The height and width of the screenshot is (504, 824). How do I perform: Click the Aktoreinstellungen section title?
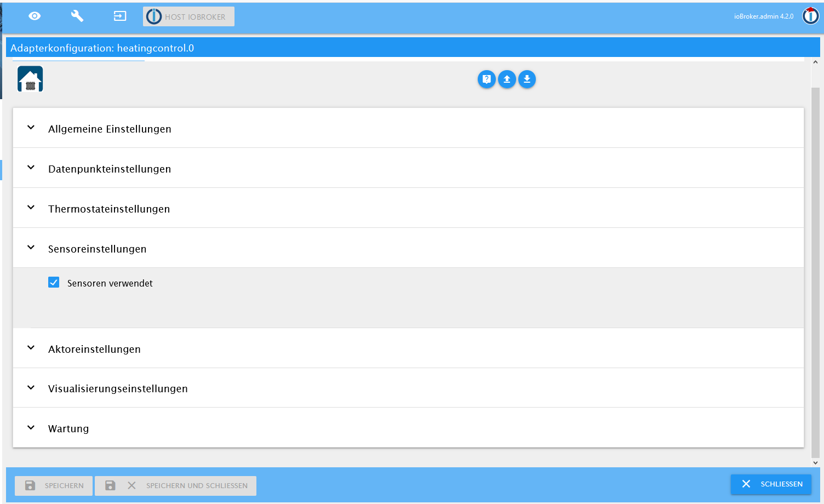tap(94, 349)
